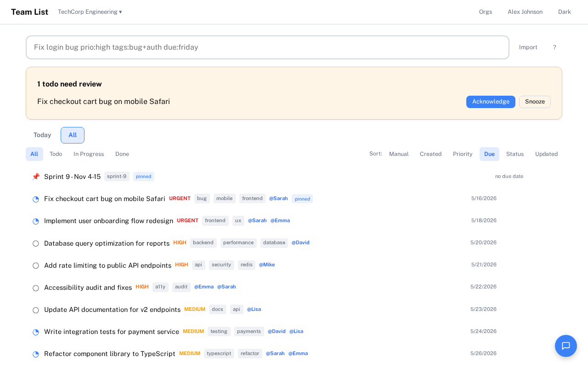This screenshot has width=588, height=368.
Task: Click the @Mike assignee
Action: [267, 265]
